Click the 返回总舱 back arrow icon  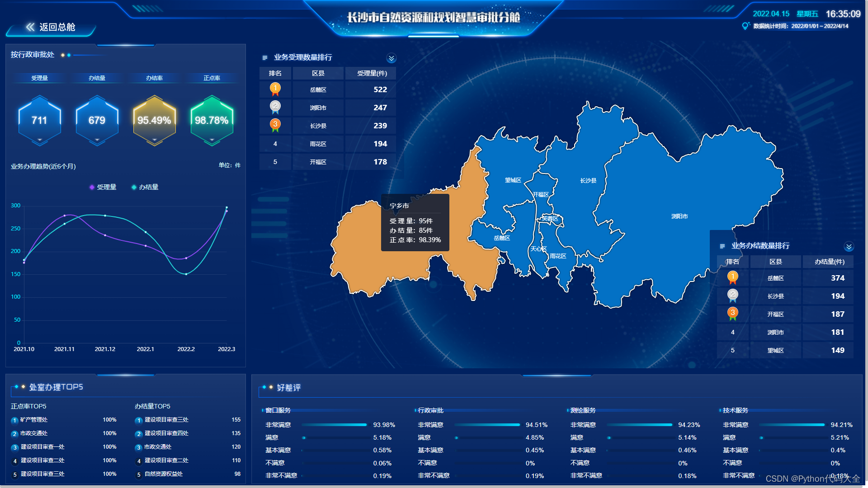(30, 27)
